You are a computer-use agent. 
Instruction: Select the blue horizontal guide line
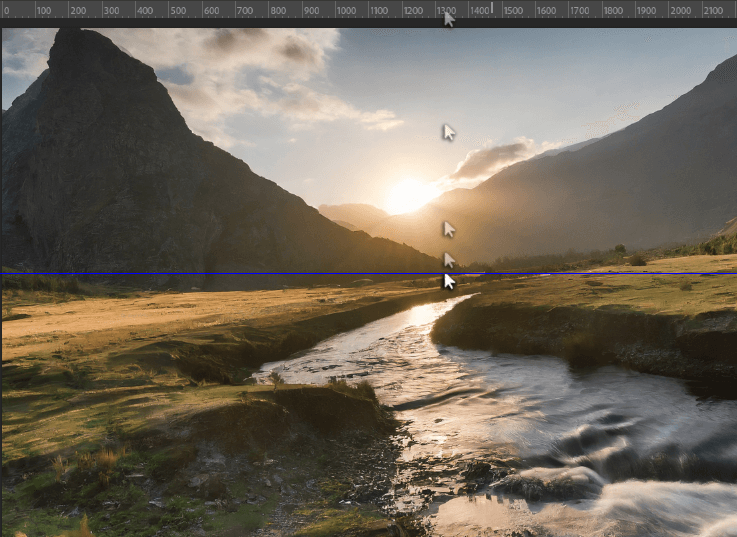[368, 273]
